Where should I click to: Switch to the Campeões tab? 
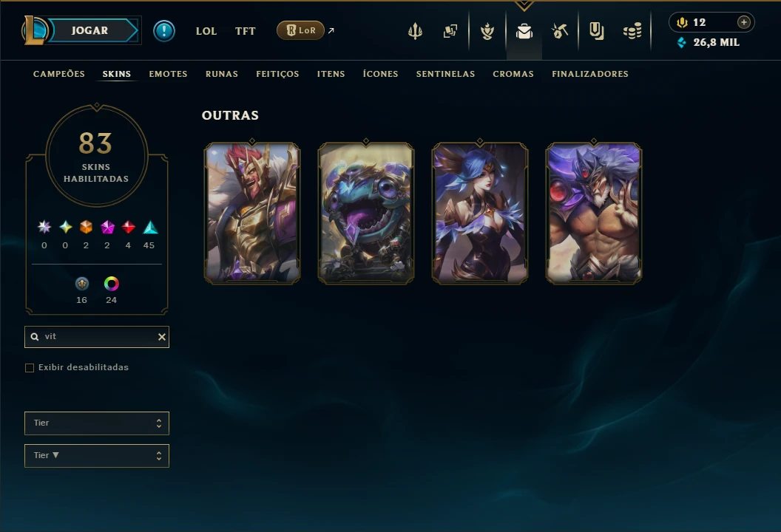pyautogui.click(x=58, y=74)
